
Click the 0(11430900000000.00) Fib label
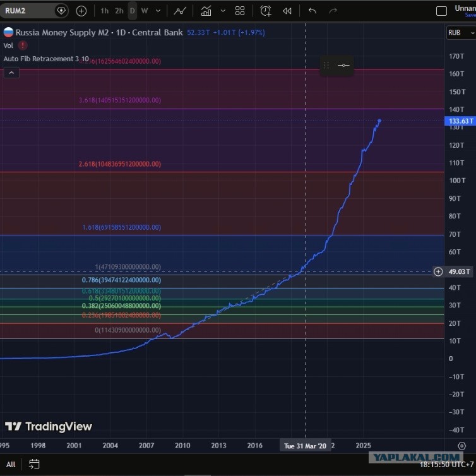coord(128,330)
